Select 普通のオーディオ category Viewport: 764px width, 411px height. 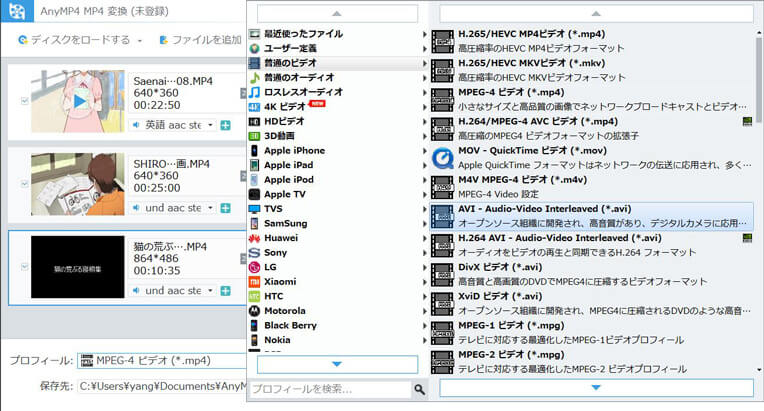point(338,77)
